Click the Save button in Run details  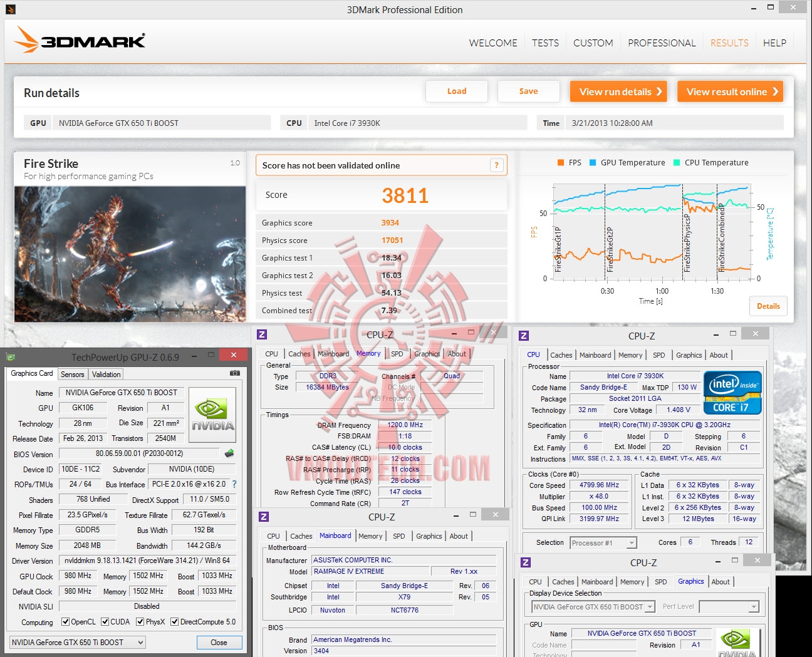pos(528,91)
